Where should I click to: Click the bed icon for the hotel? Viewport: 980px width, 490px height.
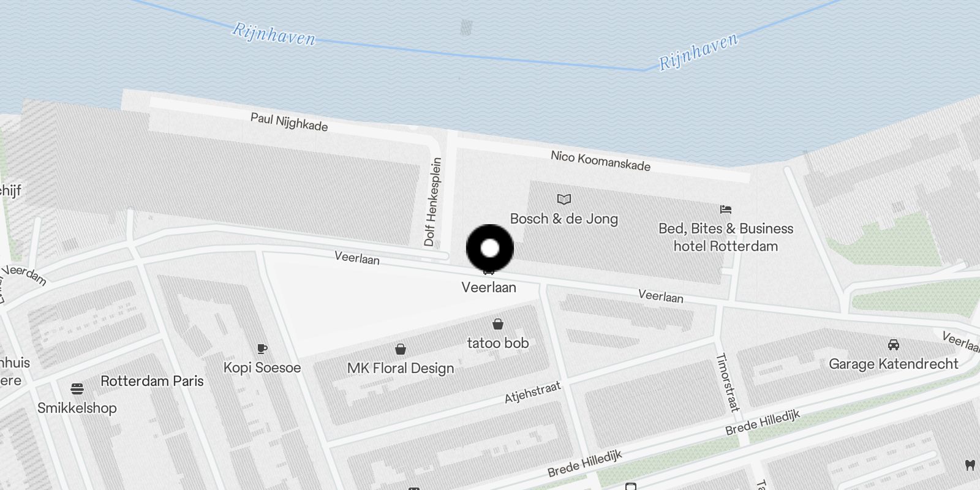(726, 209)
